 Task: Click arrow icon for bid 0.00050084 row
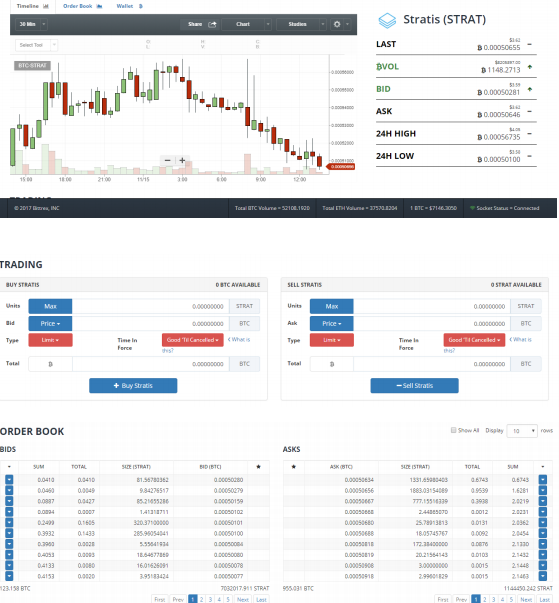point(9,544)
